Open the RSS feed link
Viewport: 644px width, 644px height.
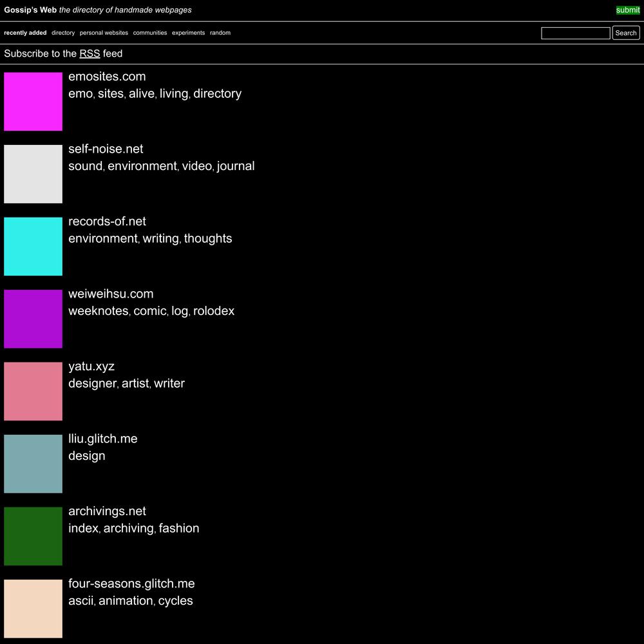90,54
